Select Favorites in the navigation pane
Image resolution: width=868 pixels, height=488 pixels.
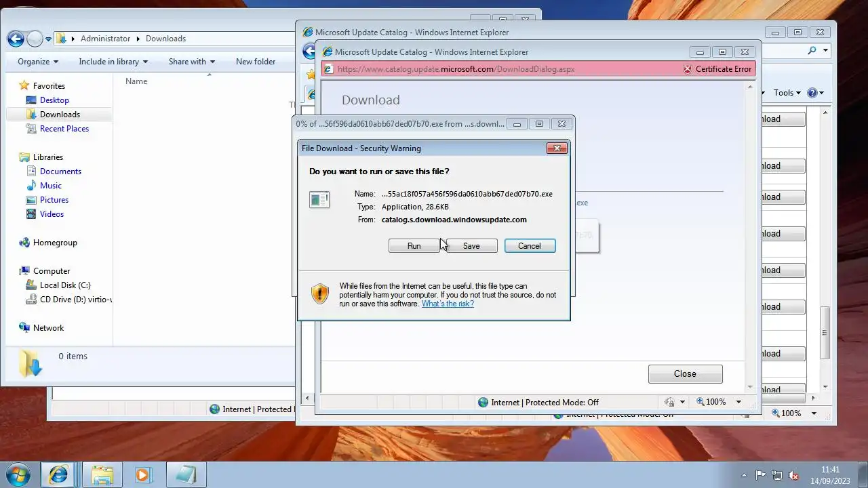click(x=49, y=86)
